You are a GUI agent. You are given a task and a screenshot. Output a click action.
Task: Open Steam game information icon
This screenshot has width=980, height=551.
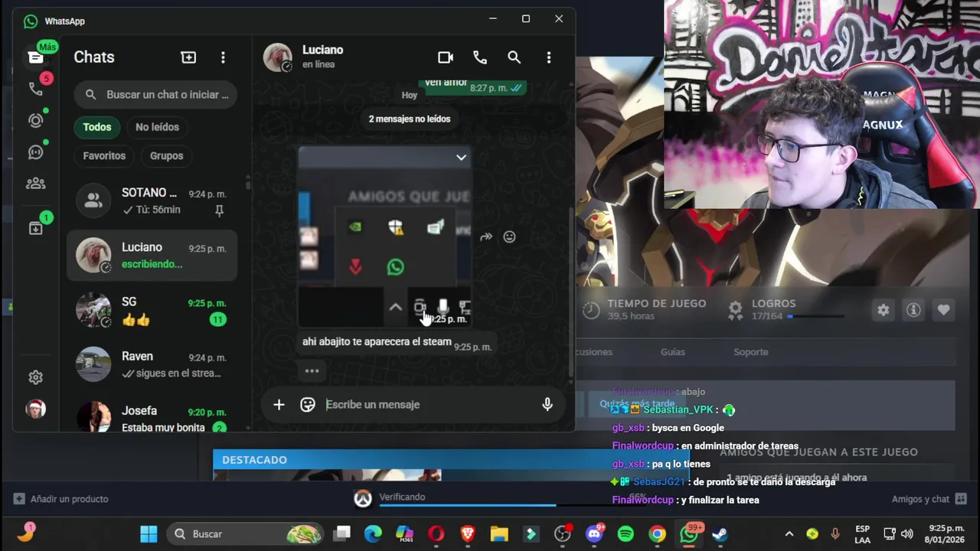(913, 310)
